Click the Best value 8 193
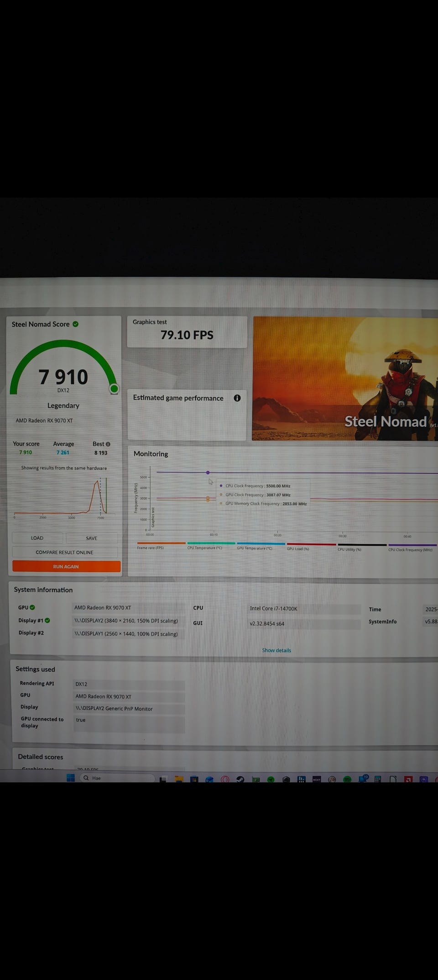This screenshot has height=980, width=438. point(101,453)
